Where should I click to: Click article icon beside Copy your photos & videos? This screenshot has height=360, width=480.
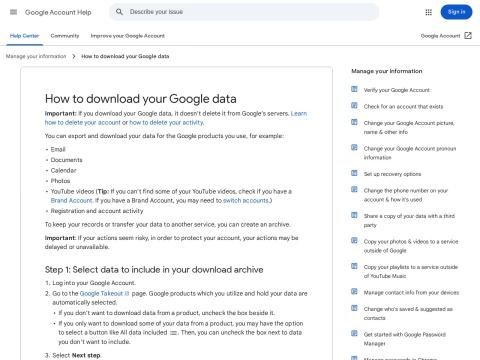(354, 241)
